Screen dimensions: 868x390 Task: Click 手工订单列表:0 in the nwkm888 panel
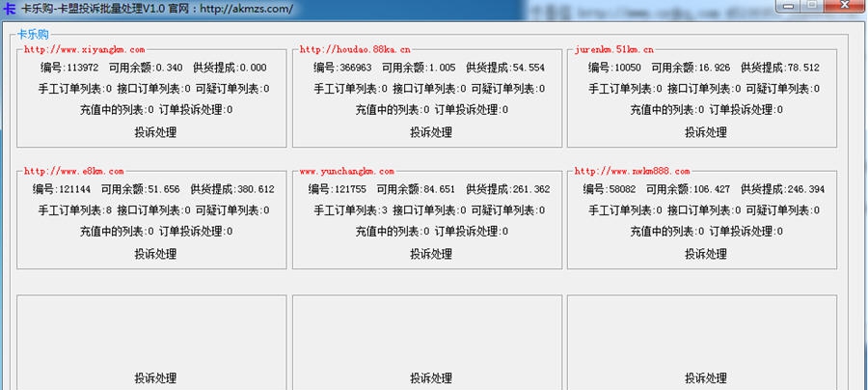click(626, 210)
